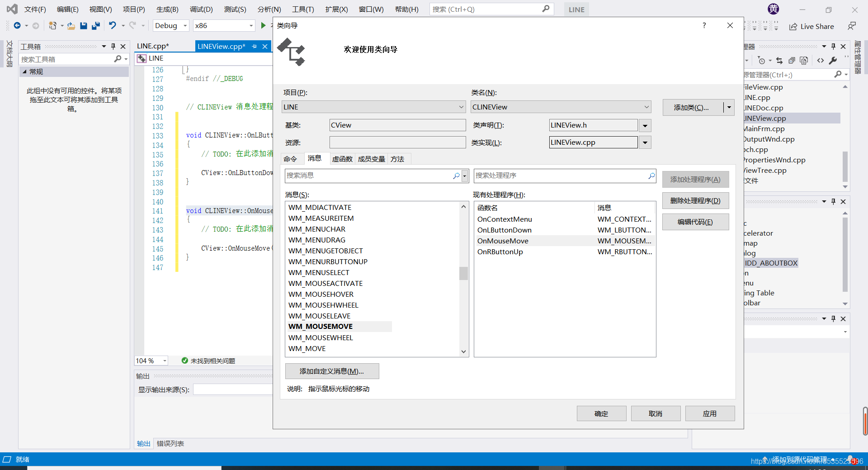Select the OnRButtonUp handler row
The width and height of the screenshot is (868, 470).
click(565, 252)
